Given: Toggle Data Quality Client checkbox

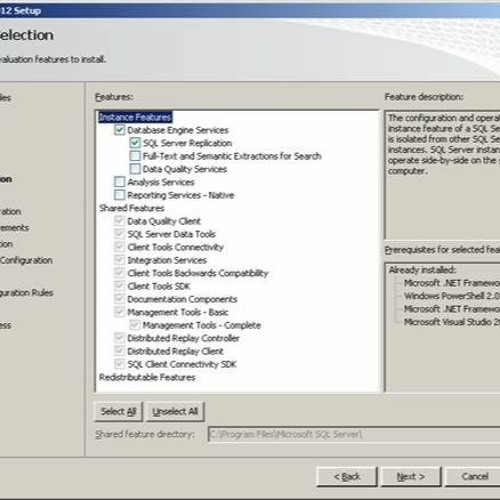Looking at the screenshot, I should point(119,221).
